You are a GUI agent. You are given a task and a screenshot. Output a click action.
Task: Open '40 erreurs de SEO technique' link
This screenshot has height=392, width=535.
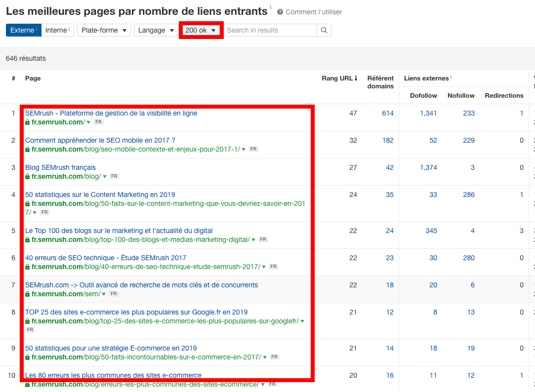[x=106, y=258]
